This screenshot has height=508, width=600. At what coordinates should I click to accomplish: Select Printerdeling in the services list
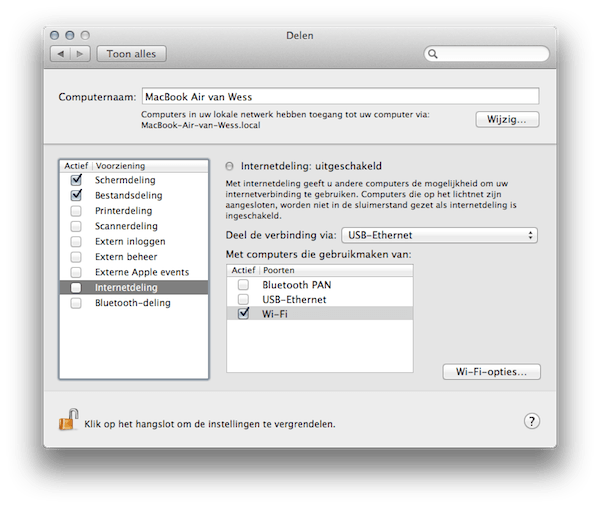click(x=124, y=211)
